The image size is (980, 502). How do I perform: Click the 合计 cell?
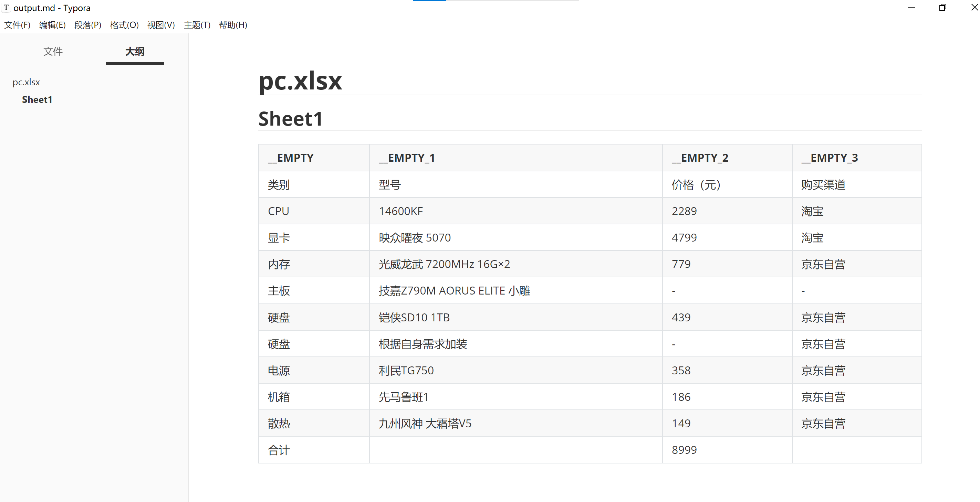pyautogui.click(x=314, y=450)
